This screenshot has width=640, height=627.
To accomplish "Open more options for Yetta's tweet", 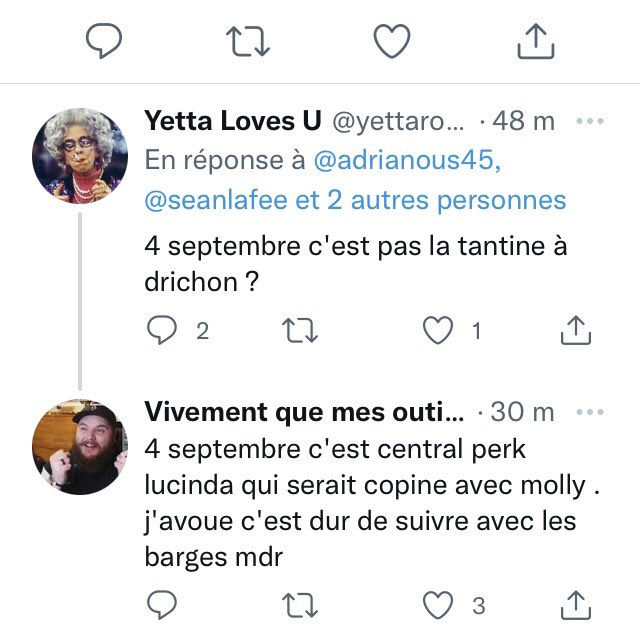I will pyautogui.click(x=591, y=122).
